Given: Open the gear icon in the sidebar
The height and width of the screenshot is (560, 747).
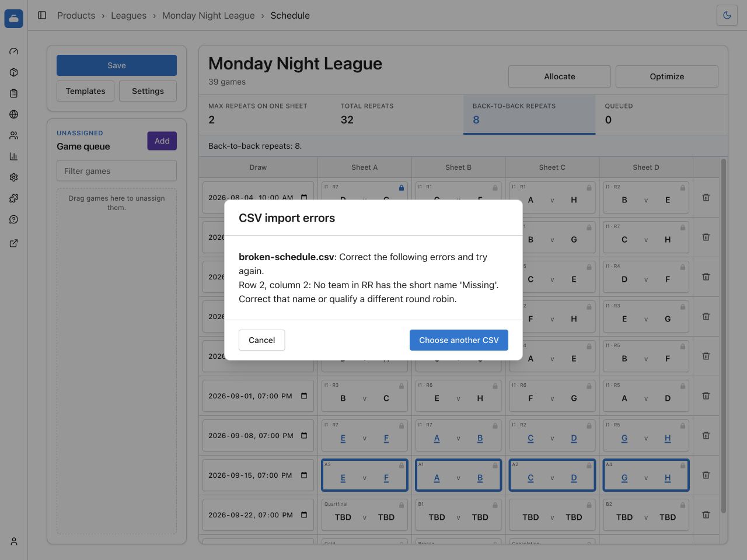Looking at the screenshot, I should [x=14, y=177].
